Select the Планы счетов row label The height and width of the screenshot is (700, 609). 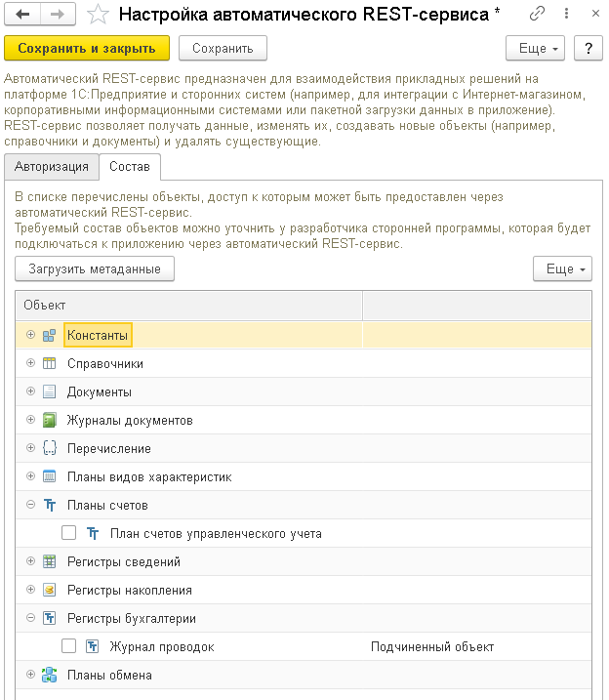[x=107, y=506]
